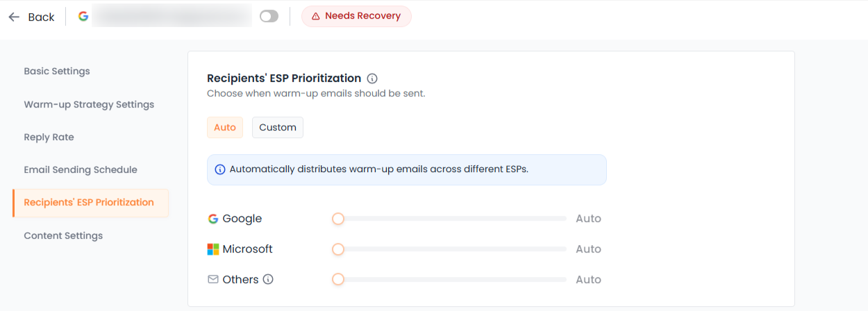Toggle the account warm-up switch
This screenshot has width=868, height=311.
tap(269, 16)
